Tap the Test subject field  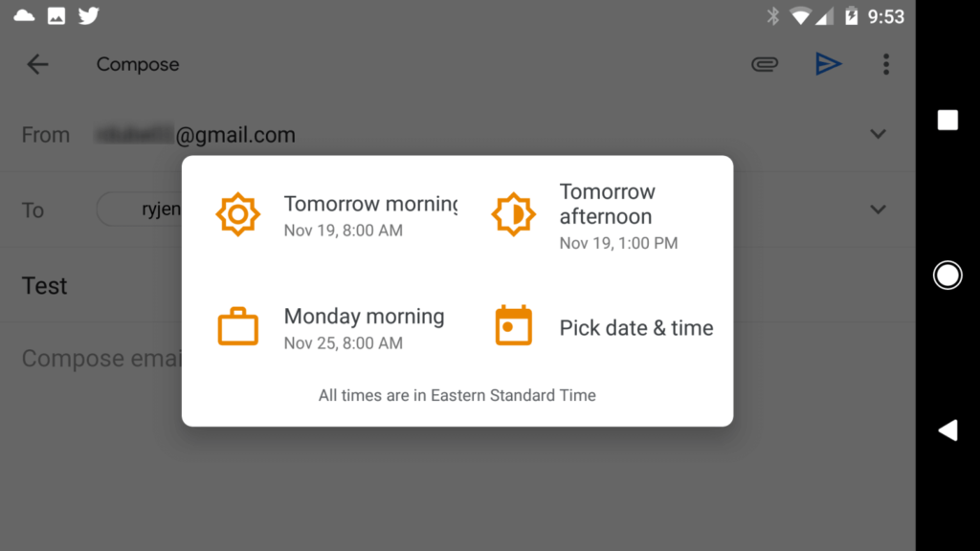point(45,286)
